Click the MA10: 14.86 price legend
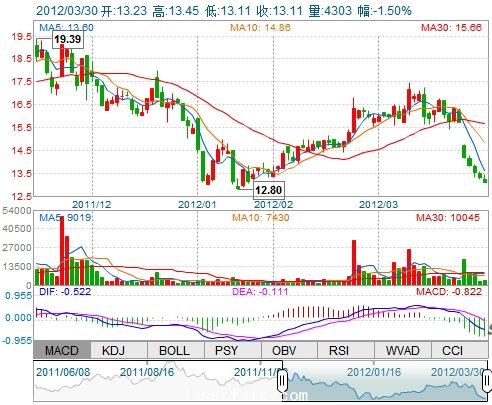 (260, 27)
